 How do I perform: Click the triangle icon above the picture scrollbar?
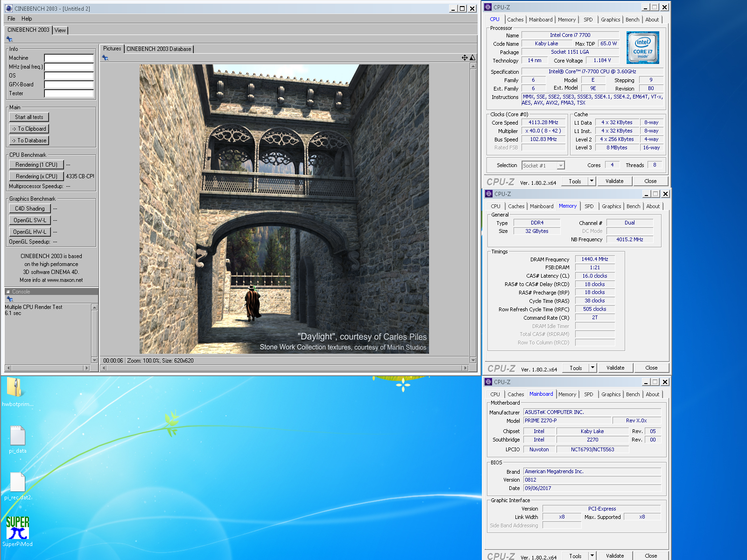click(x=472, y=58)
